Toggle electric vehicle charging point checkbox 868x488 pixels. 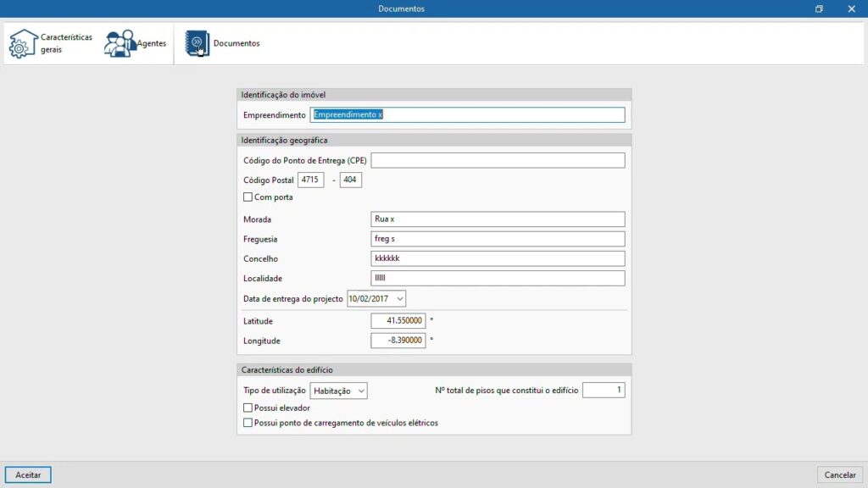tap(248, 423)
